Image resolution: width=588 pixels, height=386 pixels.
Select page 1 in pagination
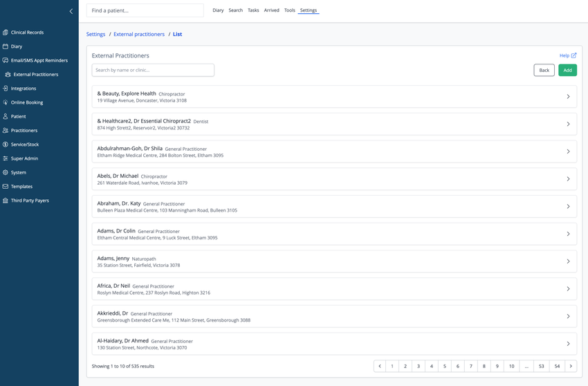point(392,366)
